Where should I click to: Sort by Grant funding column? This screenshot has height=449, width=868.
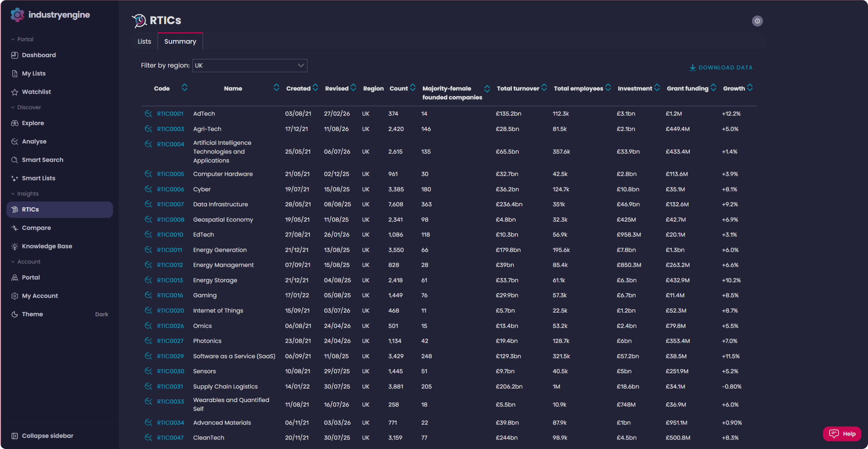[x=713, y=88]
